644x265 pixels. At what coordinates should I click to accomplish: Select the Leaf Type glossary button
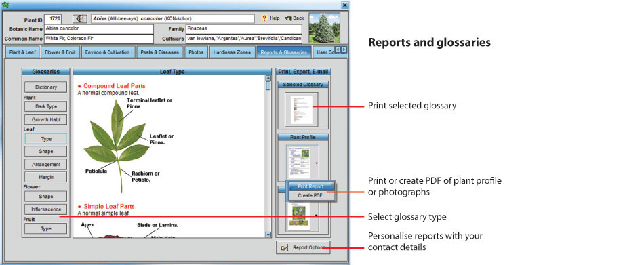46,139
